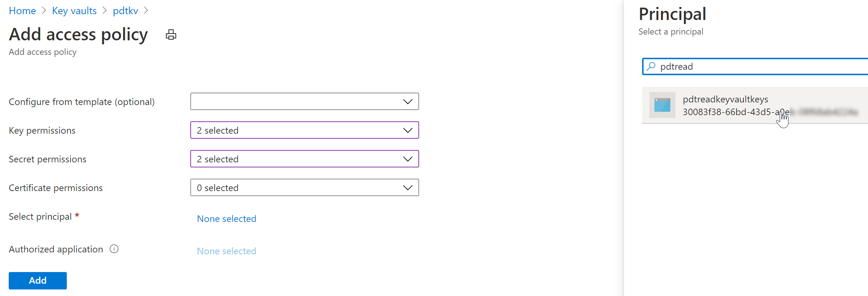Click the info icon next to Authorized application

point(114,249)
